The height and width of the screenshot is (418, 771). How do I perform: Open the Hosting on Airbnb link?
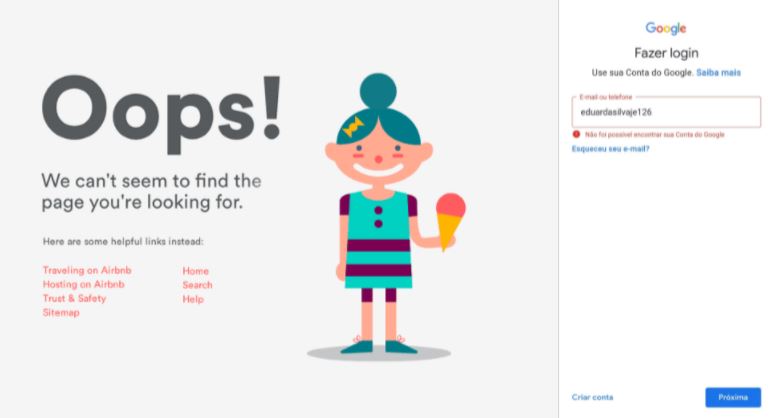click(x=84, y=284)
